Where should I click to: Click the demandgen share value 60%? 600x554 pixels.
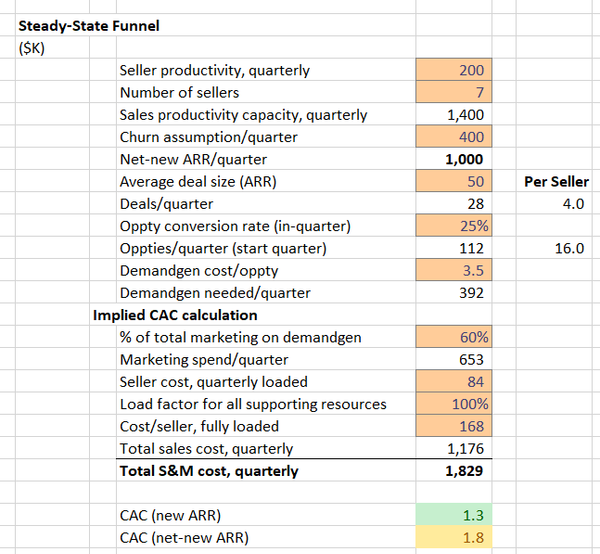(454, 337)
